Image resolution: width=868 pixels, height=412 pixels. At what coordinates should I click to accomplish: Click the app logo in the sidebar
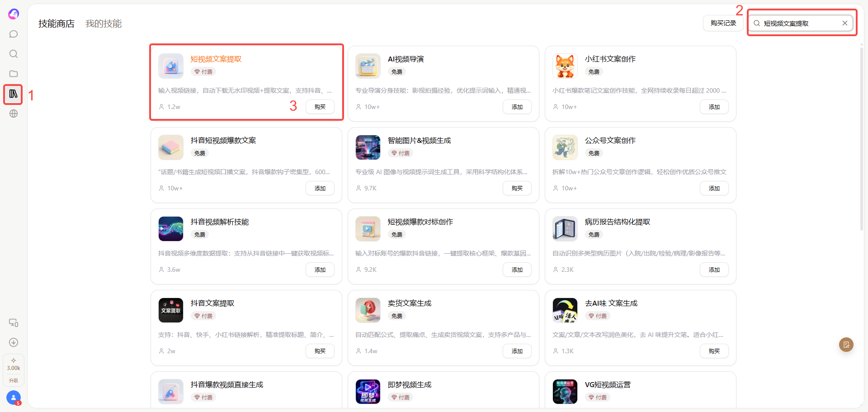[14, 14]
